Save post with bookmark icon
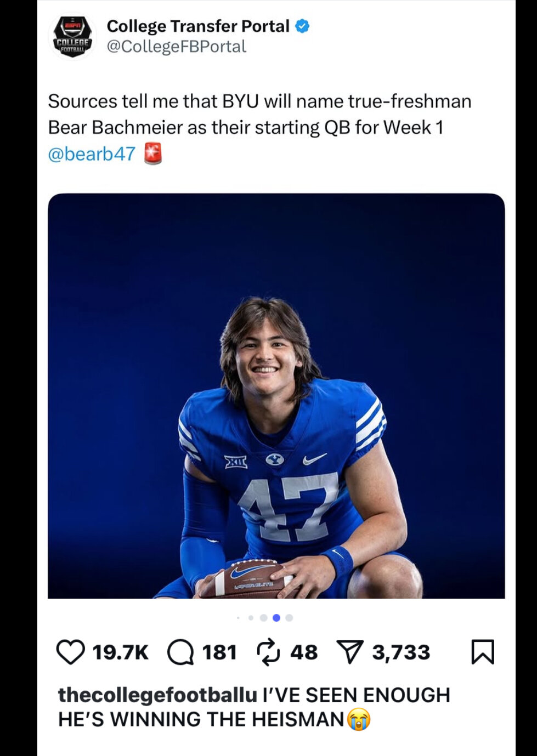Image resolution: width=537 pixels, height=756 pixels. 483,652
